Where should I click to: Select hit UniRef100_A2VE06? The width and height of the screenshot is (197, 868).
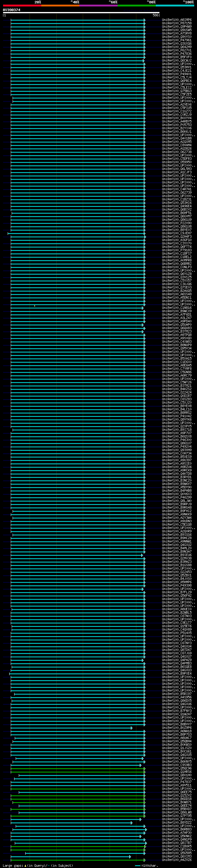point(177,104)
